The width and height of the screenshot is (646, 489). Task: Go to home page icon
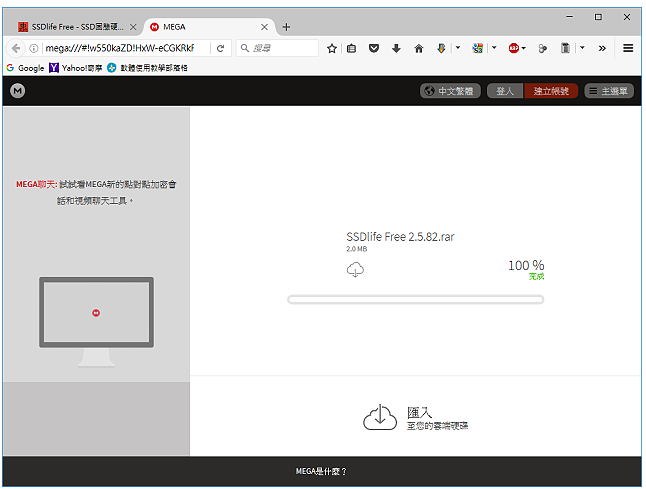(419, 49)
